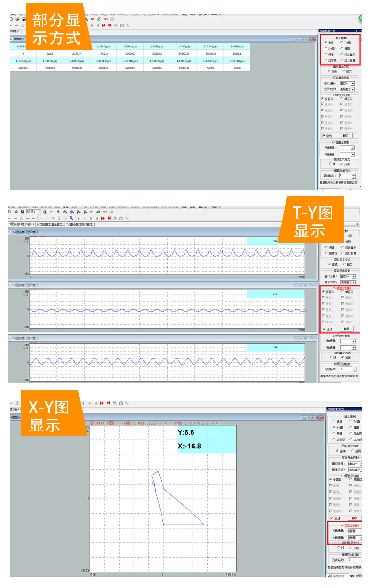Increase 回放轮次 with the up stepper in the table display screenshot
371x588 pixels.
click(x=354, y=174)
